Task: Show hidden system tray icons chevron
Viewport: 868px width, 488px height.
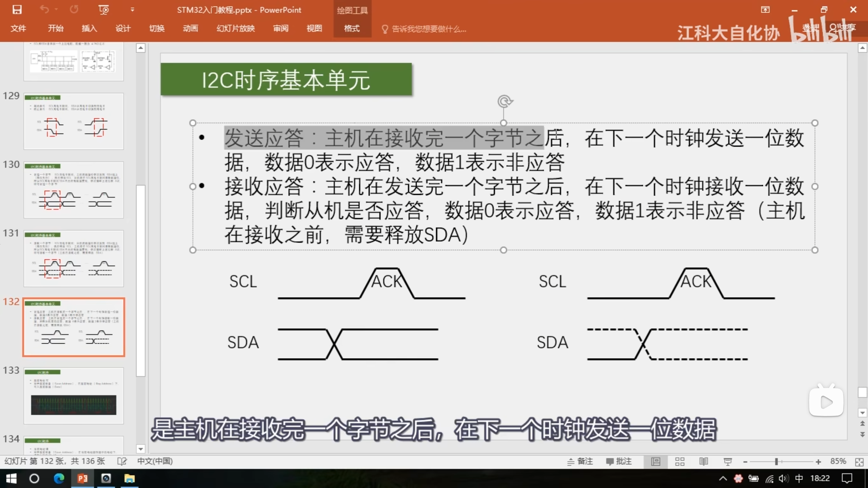Action: (x=723, y=479)
